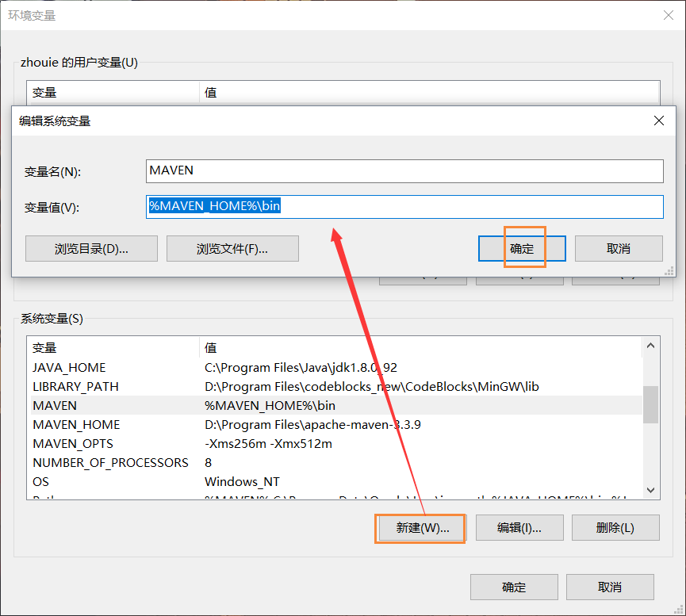Image resolution: width=686 pixels, height=616 pixels.
Task: Select the OS system variable row
Action: 336,482
